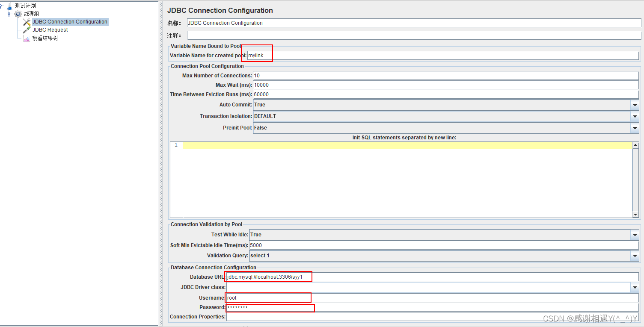The height and width of the screenshot is (327, 644).
Task: Click the JDBC Connection Configuration panel heading
Action: click(220, 10)
